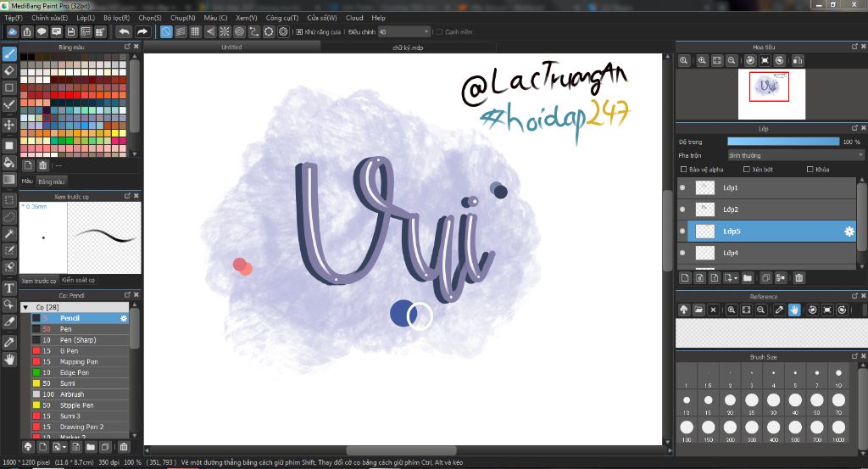This screenshot has width=868, height=469.
Task: Select the Lasso selection tool
Action: coord(9,216)
